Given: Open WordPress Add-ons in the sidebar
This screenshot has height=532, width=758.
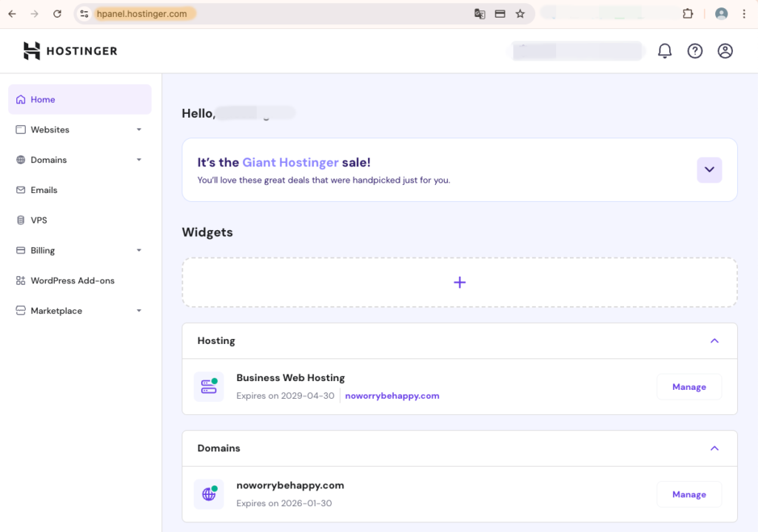Looking at the screenshot, I should point(80,280).
